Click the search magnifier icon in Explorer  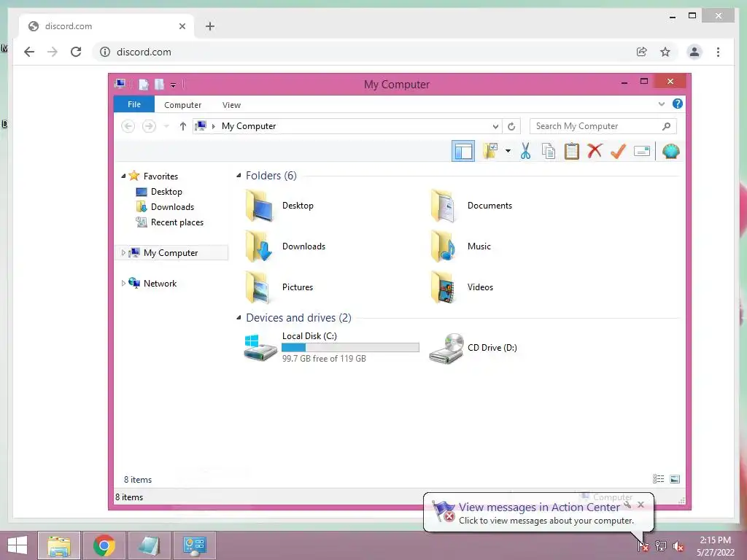click(667, 126)
